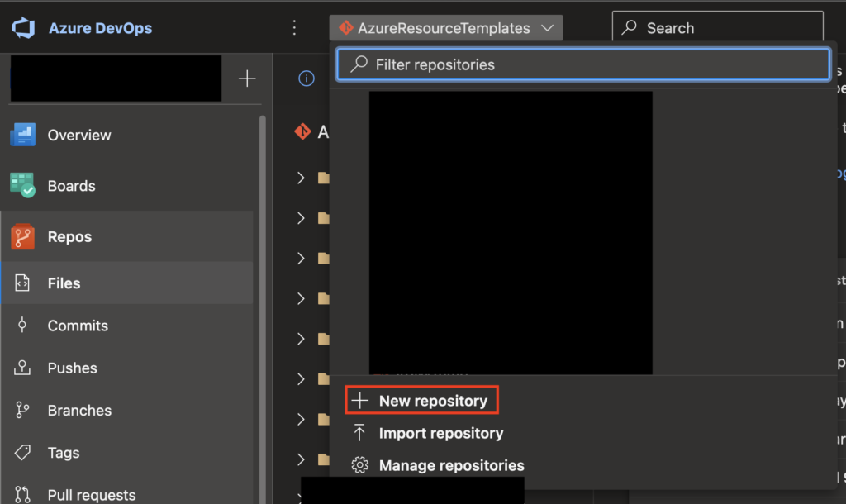
Task: Click the sidebar vertical scrollbar
Action: pos(263,307)
